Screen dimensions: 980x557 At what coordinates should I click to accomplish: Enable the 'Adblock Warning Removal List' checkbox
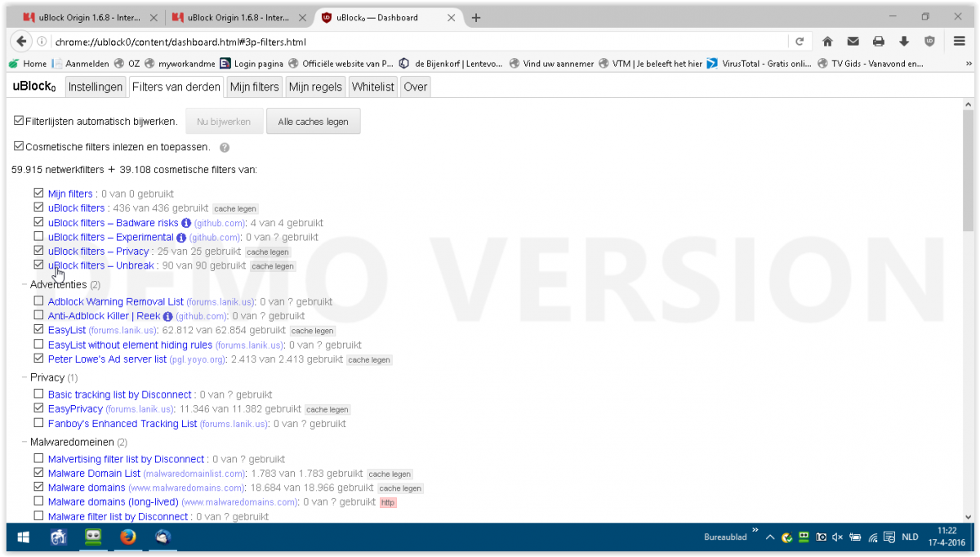(38, 301)
